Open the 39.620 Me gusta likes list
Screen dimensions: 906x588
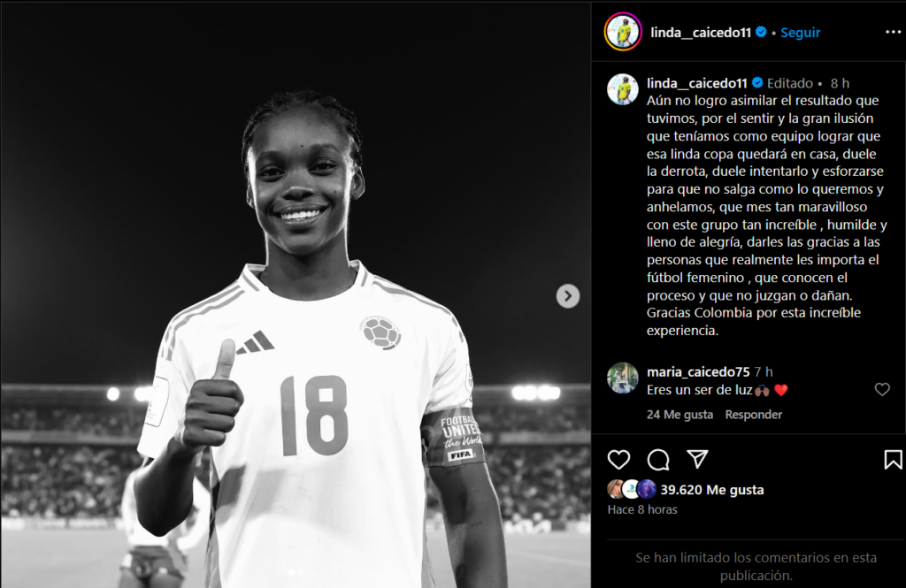[712, 489]
